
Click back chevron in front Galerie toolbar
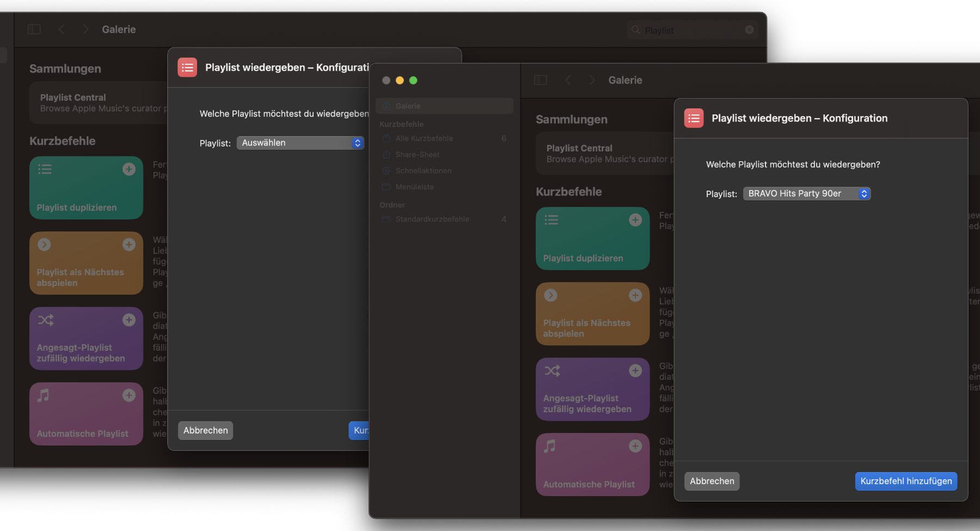[568, 80]
